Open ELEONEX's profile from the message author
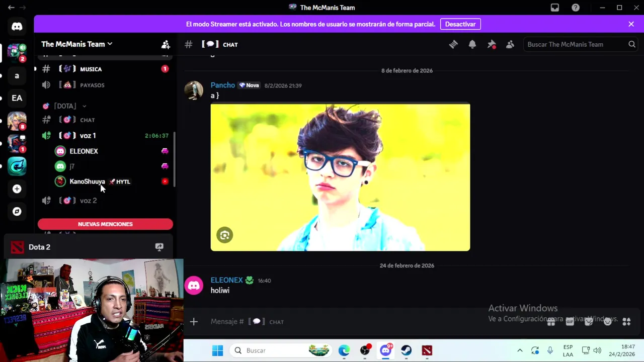 [226, 280]
